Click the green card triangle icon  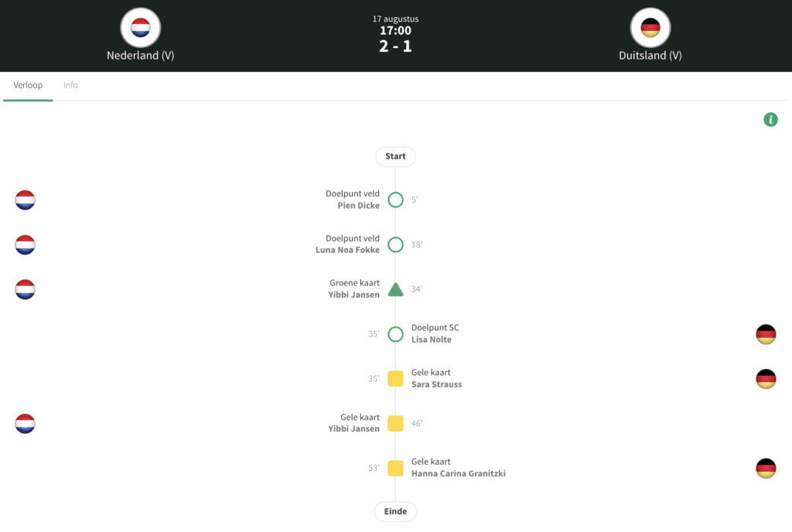395,290
